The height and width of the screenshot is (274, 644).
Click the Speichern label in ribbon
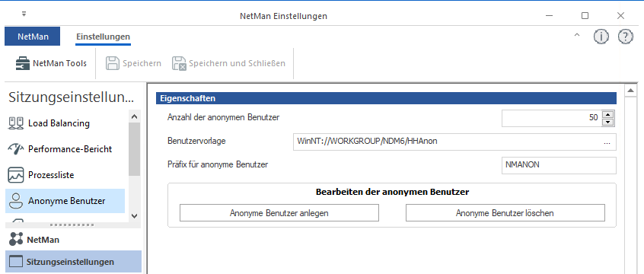click(x=142, y=64)
